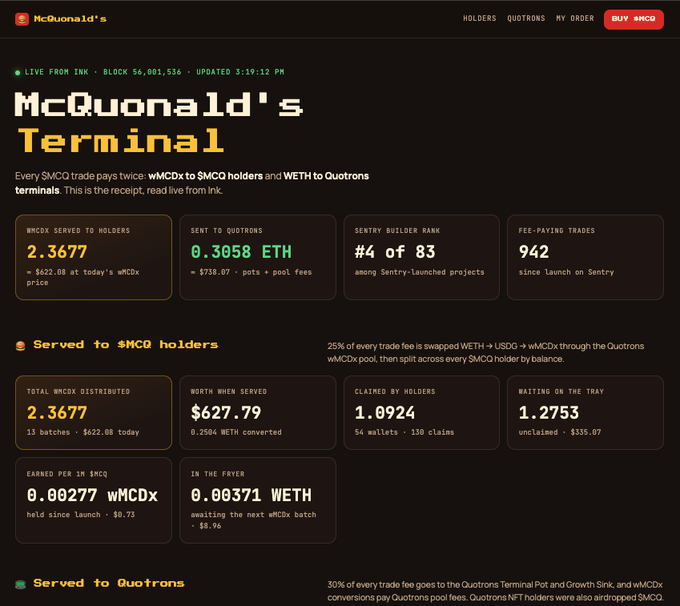Image resolution: width=680 pixels, height=606 pixels.
Task: Click the BUY $MCQ button
Action: [x=634, y=20]
